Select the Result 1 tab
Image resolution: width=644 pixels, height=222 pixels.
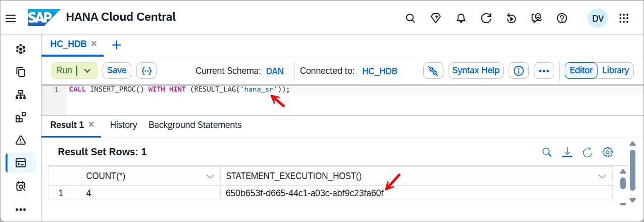click(67, 125)
